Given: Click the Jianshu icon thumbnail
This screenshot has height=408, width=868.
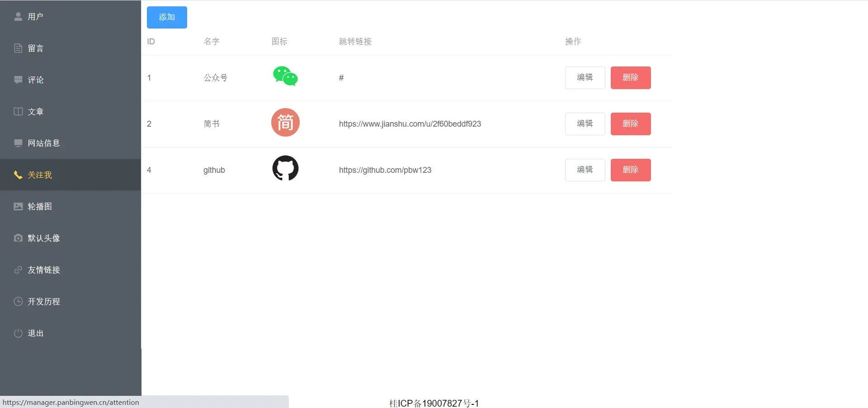Looking at the screenshot, I should pos(285,123).
